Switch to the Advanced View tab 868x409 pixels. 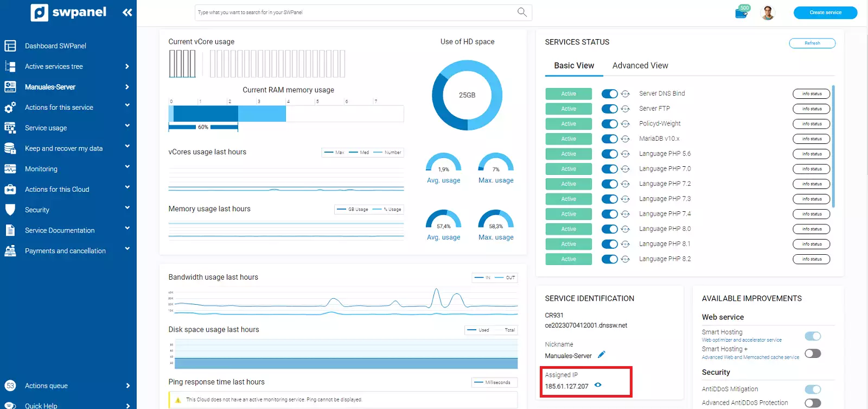coord(640,66)
